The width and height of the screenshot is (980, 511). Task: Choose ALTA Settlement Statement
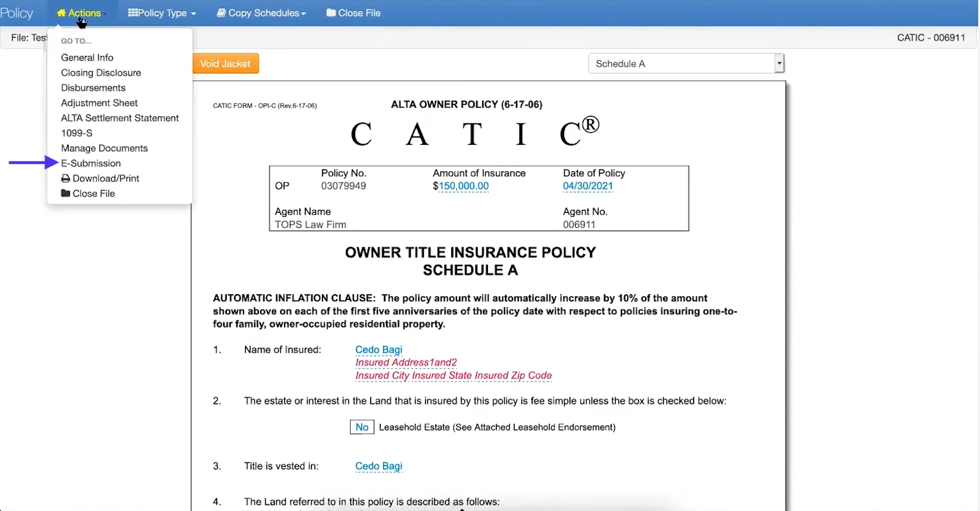120,118
